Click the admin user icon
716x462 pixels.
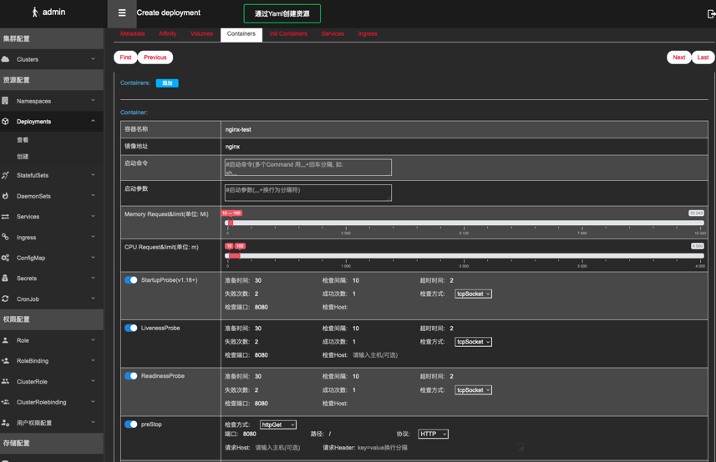click(x=35, y=12)
